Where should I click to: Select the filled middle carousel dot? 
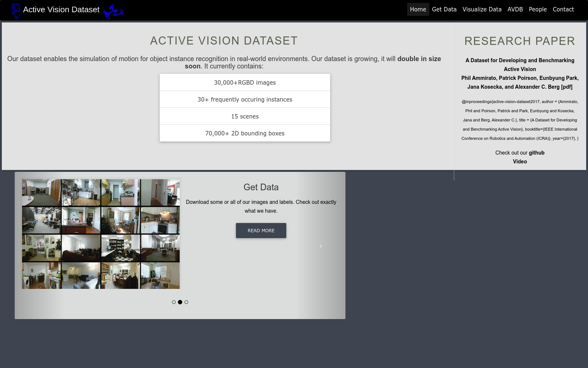click(180, 302)
